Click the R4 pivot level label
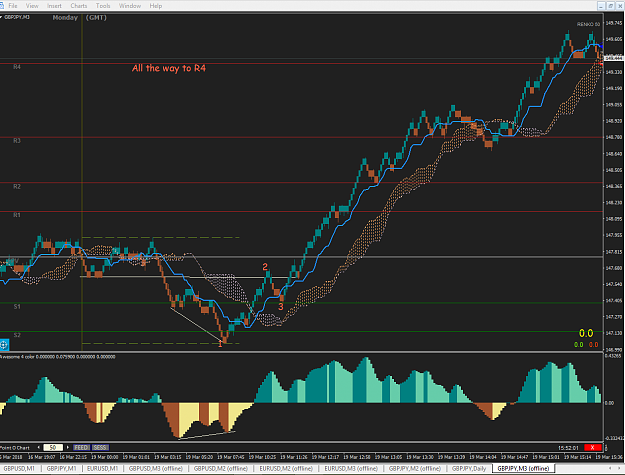This screenshot has width=625, height=475. click(17, 67)
